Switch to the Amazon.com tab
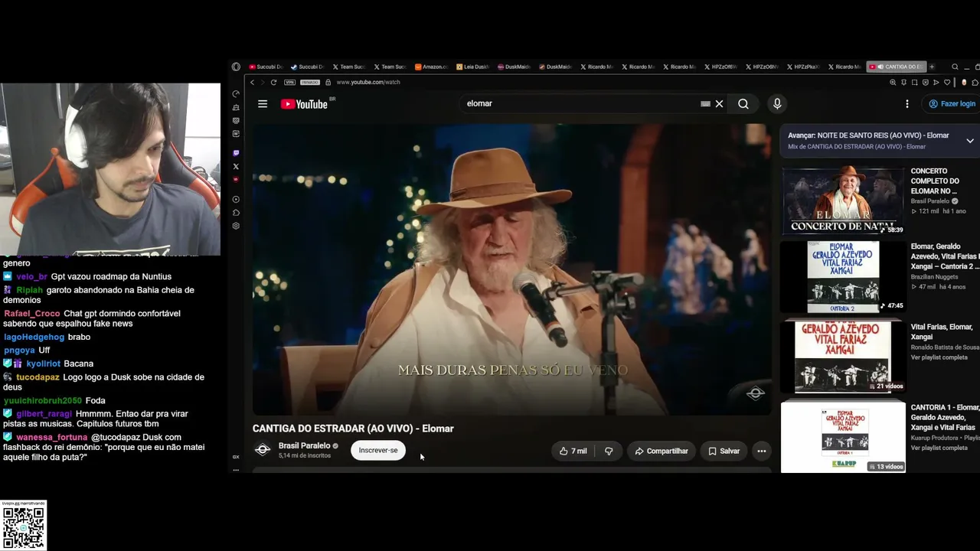The width and height of the screenshot is (980, 551). (x=431, y=67)
